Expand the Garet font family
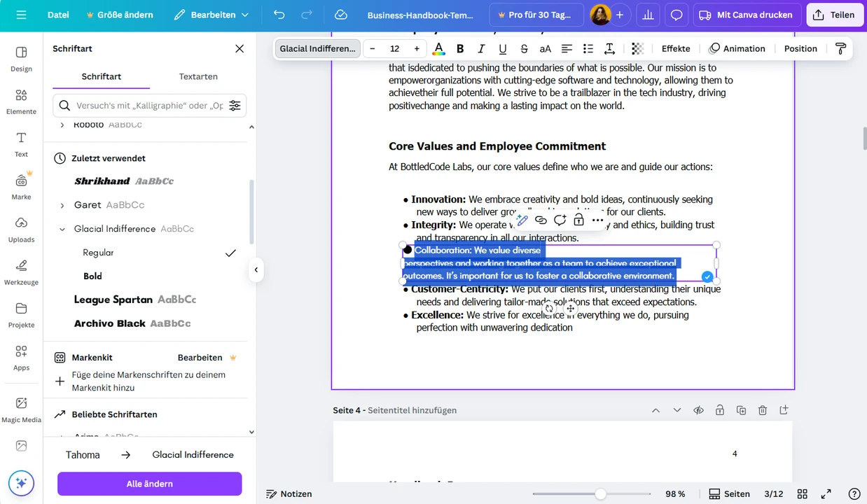The width and height of the screenshot is (867, 504). point(62,205)
